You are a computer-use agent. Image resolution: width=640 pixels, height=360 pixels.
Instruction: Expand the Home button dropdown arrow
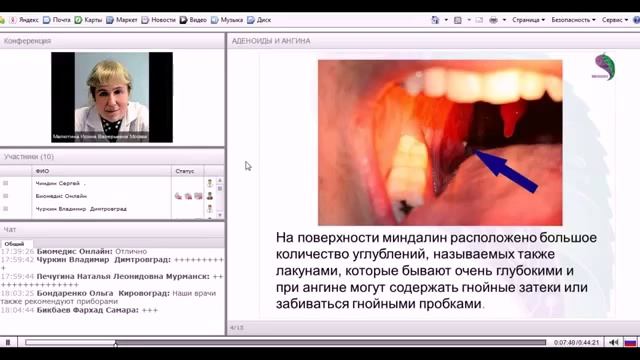[x=446, y=20]
